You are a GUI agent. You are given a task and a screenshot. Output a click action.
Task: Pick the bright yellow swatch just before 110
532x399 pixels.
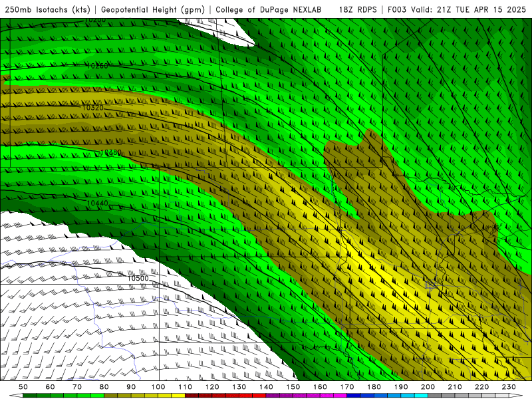pos(178,396)
